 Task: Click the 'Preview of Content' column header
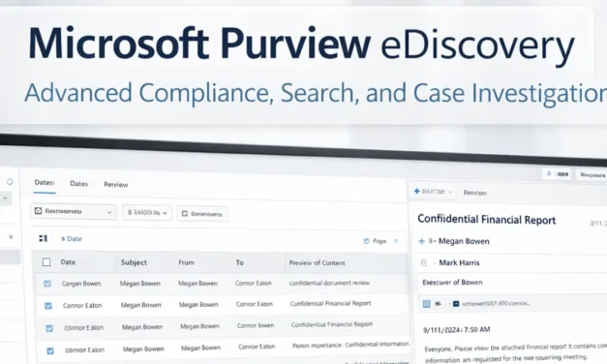pyautogui.click(x=317, y=263)
